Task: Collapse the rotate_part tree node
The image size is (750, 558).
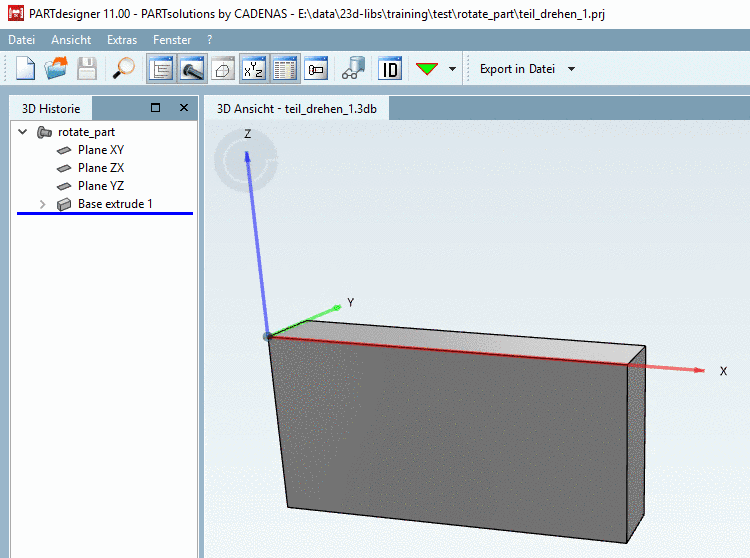Action: click(x=22, y=131)
